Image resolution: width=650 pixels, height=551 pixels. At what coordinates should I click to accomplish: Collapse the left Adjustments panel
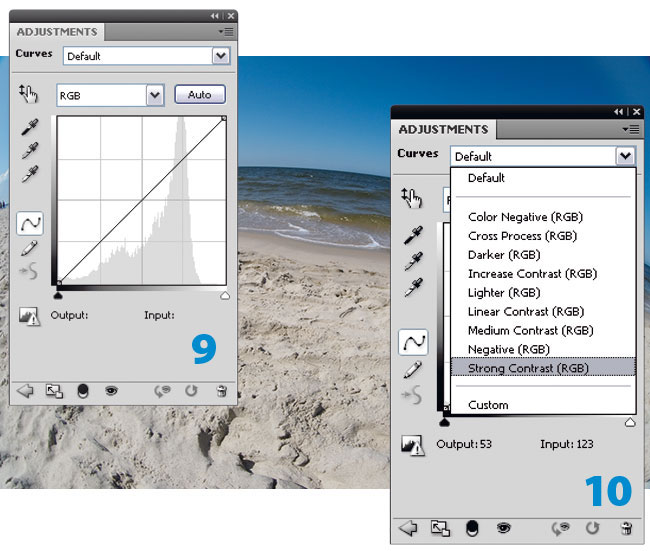click(x=215, y=16)
